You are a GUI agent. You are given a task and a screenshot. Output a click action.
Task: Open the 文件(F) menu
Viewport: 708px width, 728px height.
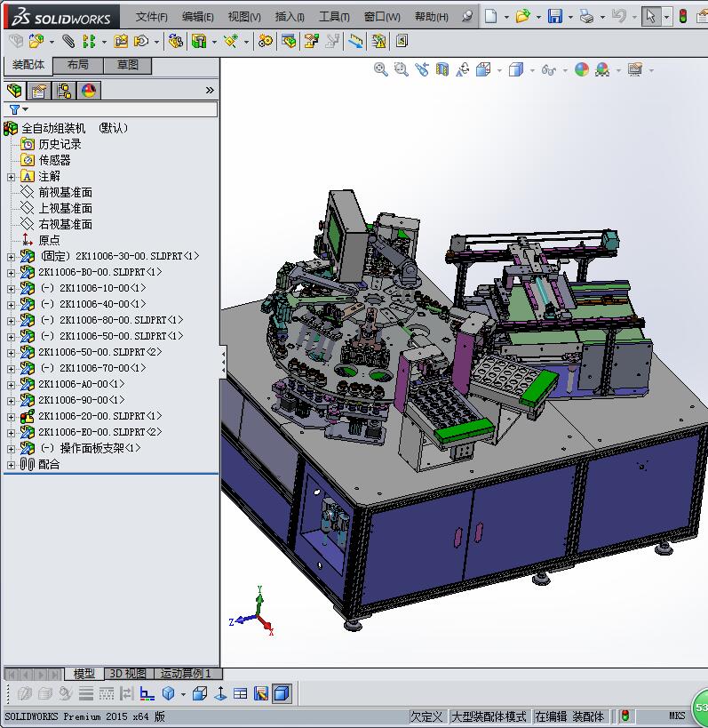click(151, 17)
